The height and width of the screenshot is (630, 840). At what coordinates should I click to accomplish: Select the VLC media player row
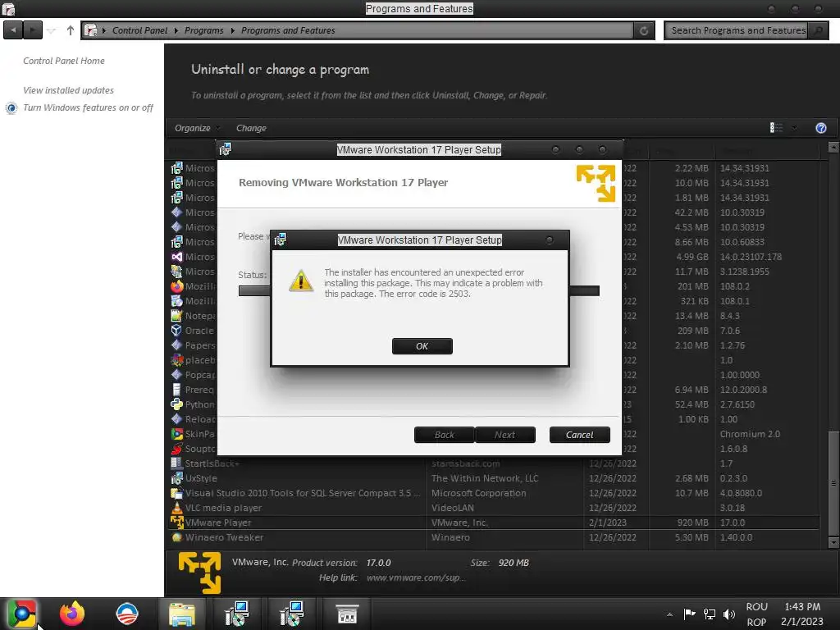[493, 508]
